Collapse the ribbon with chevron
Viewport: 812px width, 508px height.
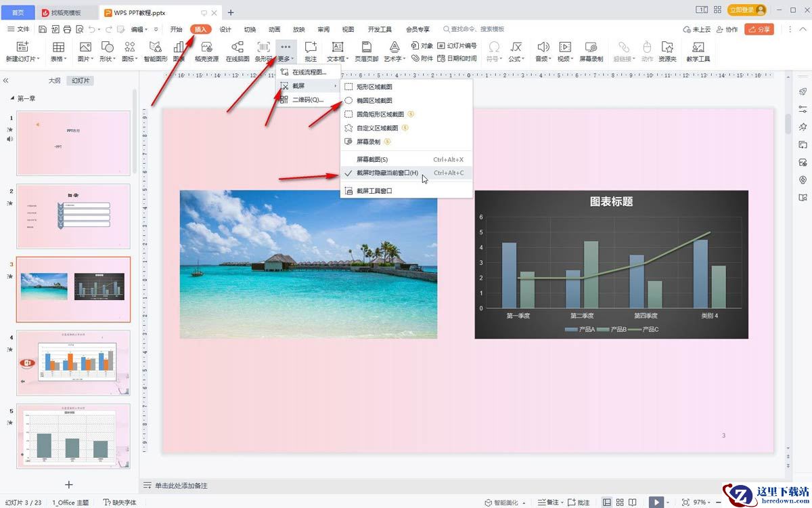(x=802, y=29)
